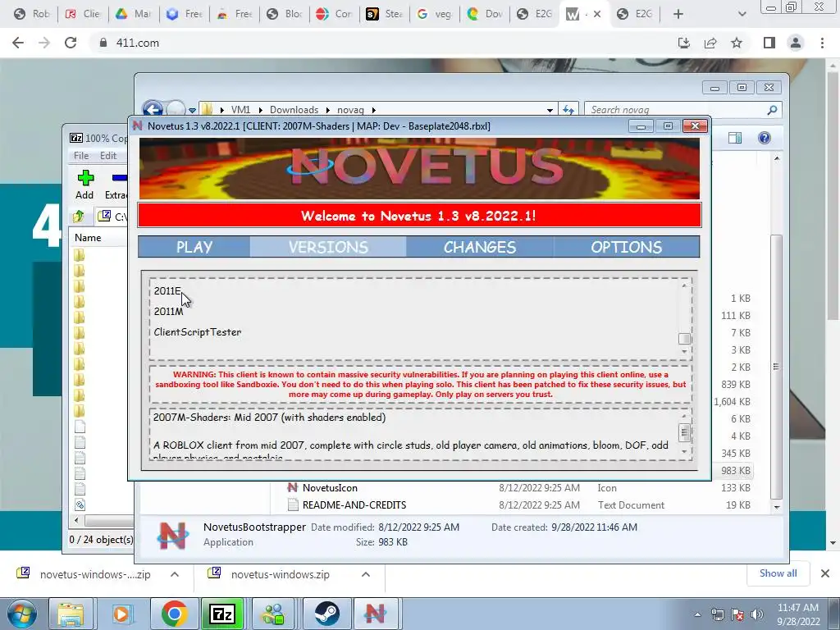Image resolution: width=840 pixels, height=630 pixels.
Task: Switch to the VERSIONS tab
Action: click(328, 247)
